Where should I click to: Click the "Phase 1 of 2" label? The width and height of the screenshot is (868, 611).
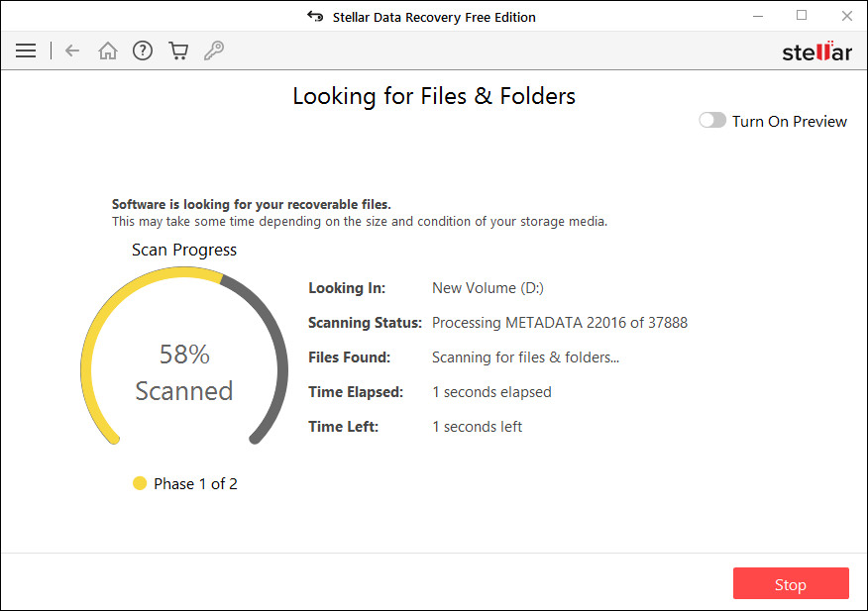(x=195, y=483)
